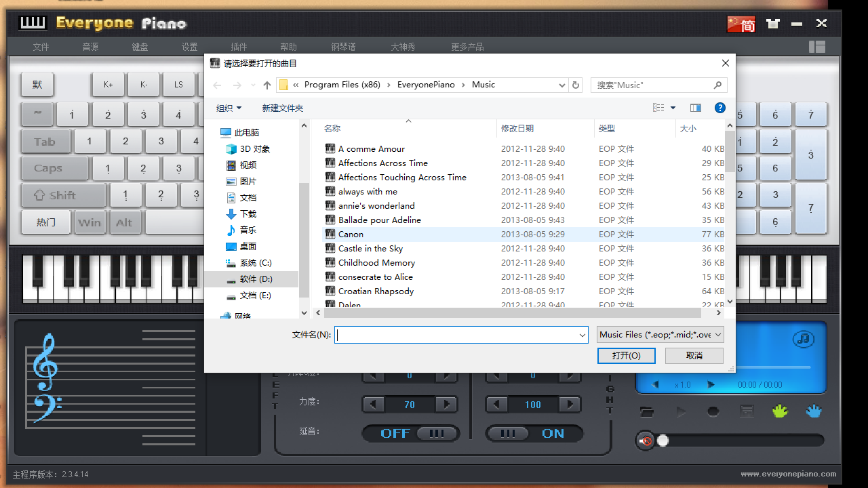Click the 取消 button
Image resolution: width=868 pixels, height=488 pixels.
click(694, 355)
